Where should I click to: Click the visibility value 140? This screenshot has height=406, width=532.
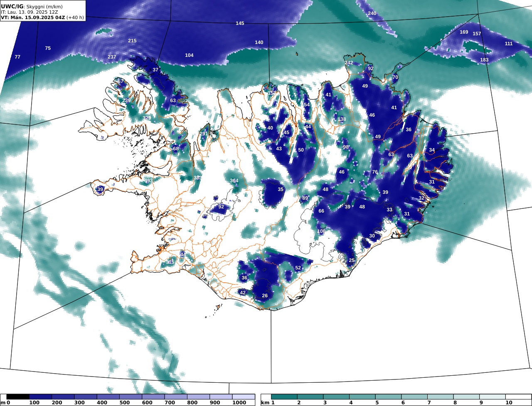[259, 42]
